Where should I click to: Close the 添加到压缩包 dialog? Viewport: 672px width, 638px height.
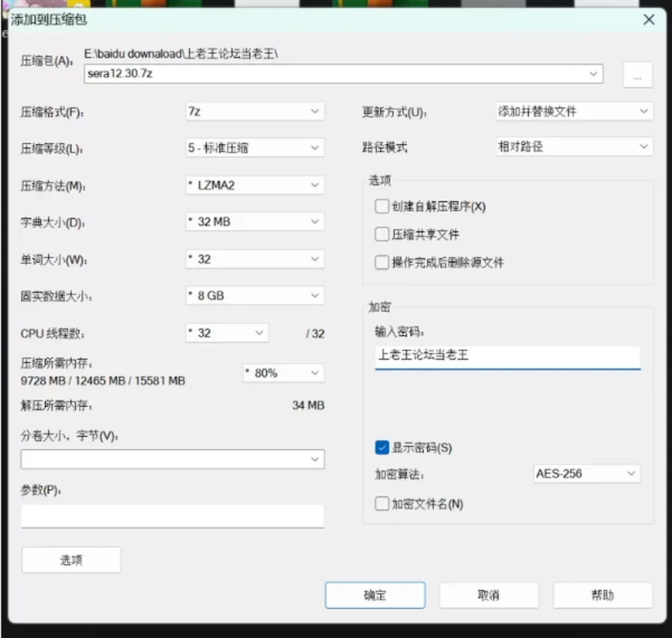(649, 20)
